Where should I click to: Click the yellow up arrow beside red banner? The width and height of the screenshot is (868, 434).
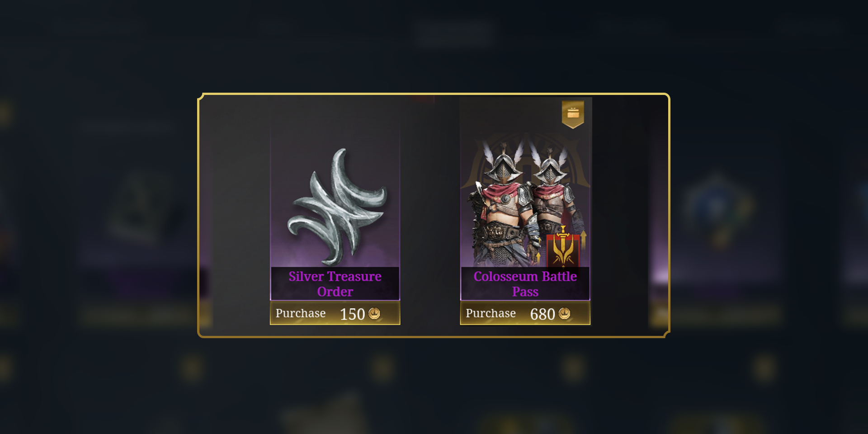click(584, 241)
